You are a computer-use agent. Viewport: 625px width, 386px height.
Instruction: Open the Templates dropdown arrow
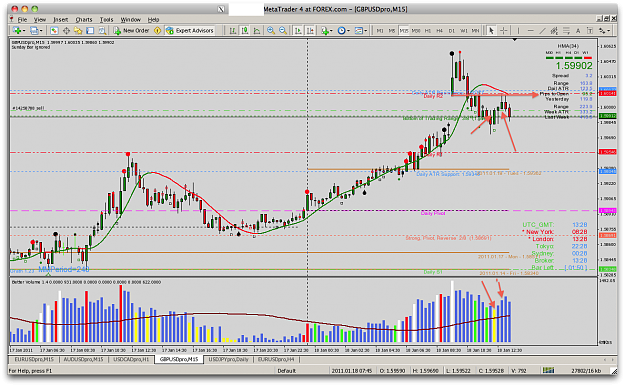pyautogui.click(x=366, y=31)
